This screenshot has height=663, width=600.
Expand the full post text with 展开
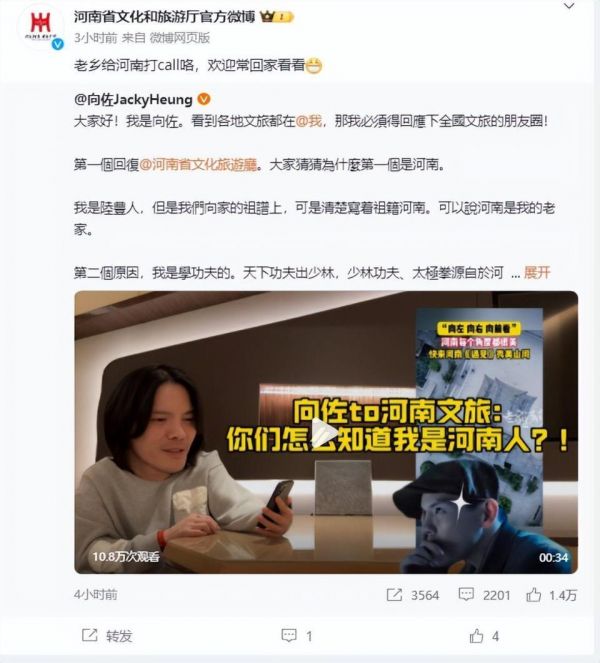[537, 273]
